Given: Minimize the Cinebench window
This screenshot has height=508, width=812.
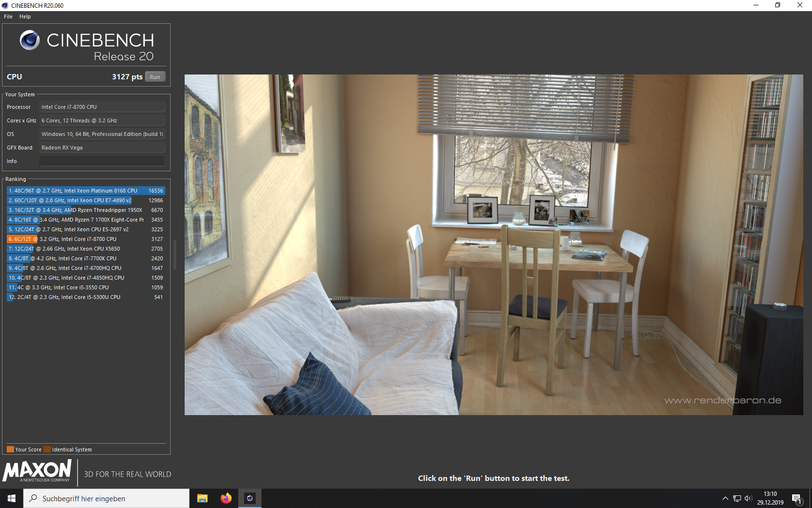Looking at the screenshot, I should [755, 5].
